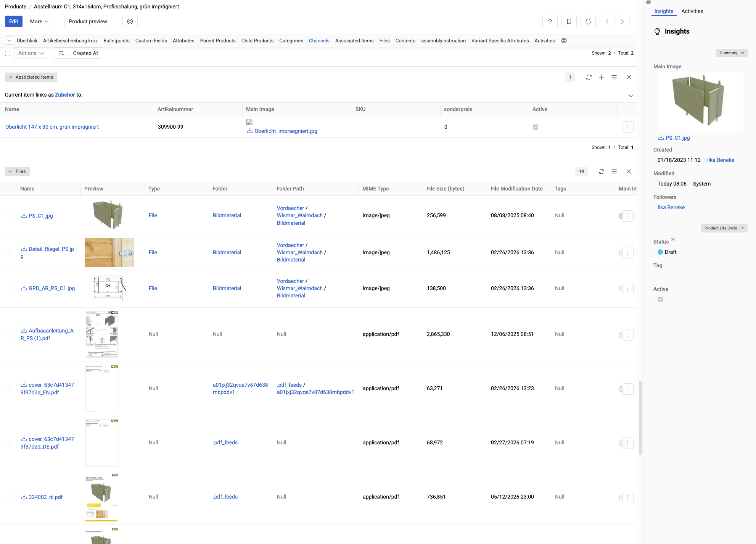Switch to the Attributes tab
The height and width of the screenshot is (544, 756).
[x=183, y=40]
